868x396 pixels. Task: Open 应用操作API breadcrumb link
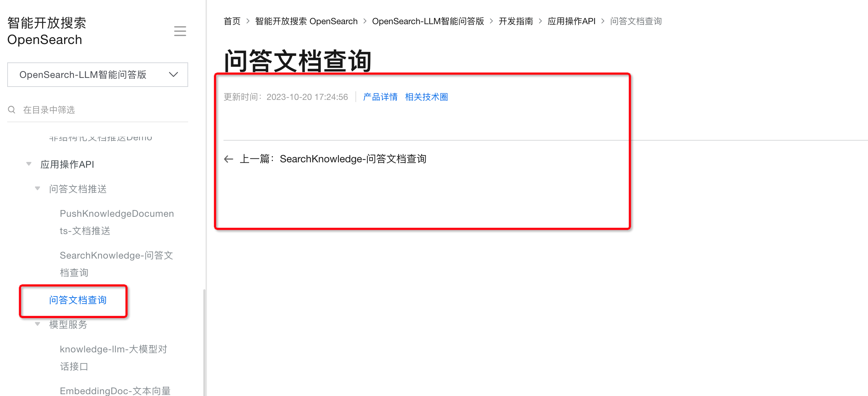click(571, 21)
